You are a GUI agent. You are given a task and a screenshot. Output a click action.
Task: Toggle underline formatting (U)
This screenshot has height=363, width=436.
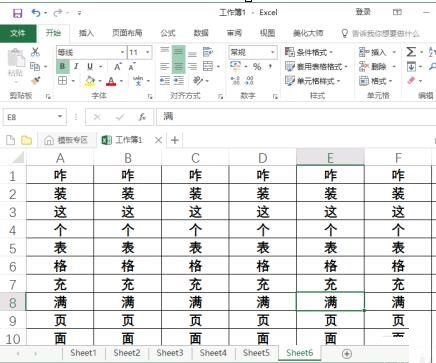[90, 66]
